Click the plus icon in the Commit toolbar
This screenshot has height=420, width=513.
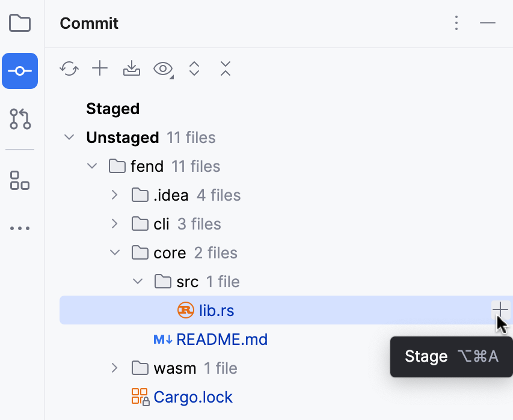point(100,68)
